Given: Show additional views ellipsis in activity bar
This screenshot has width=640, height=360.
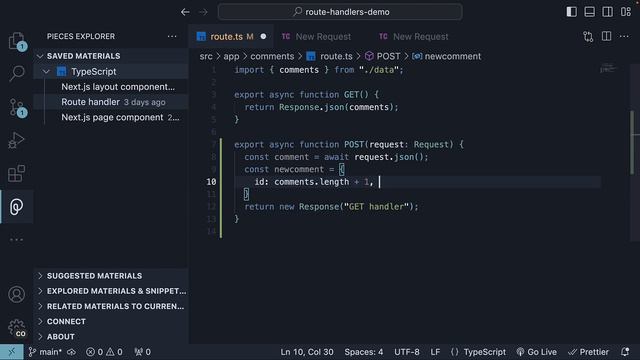Looking at the screenshot, I should pos(16,240).
